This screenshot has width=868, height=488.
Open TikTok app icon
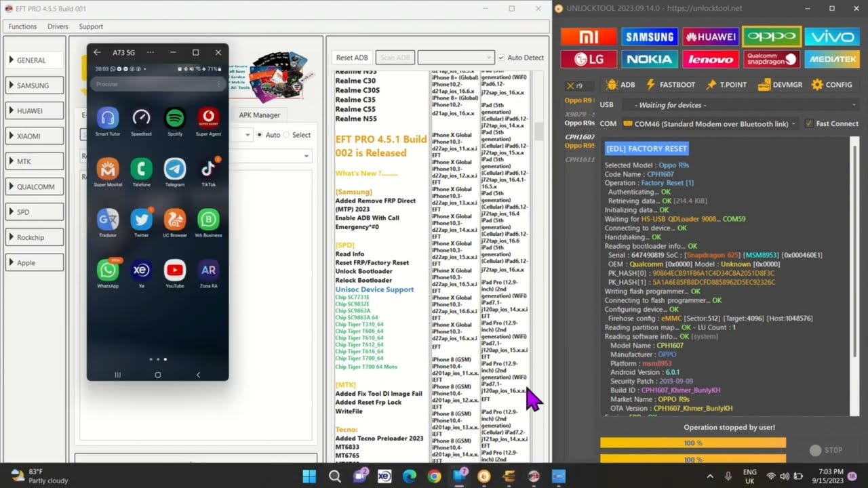point(208,168)
